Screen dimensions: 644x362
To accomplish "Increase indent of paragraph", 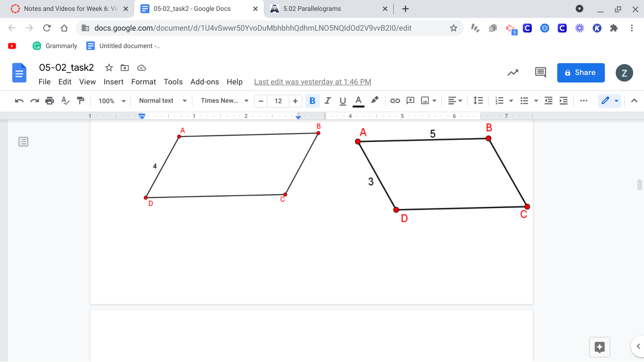I will pyautogui.click(x=563, y=100).
